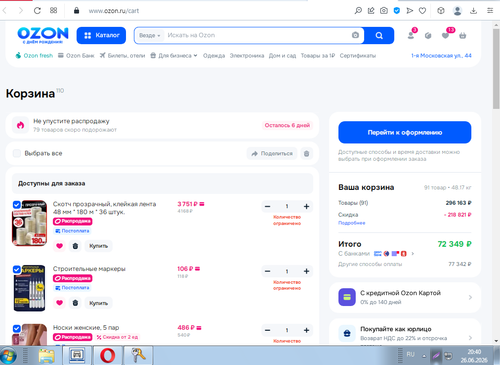The image size is (500, 365).
Task: Open the Строительные маркеры product thumbnail
Action: click(x=30, y=288)
